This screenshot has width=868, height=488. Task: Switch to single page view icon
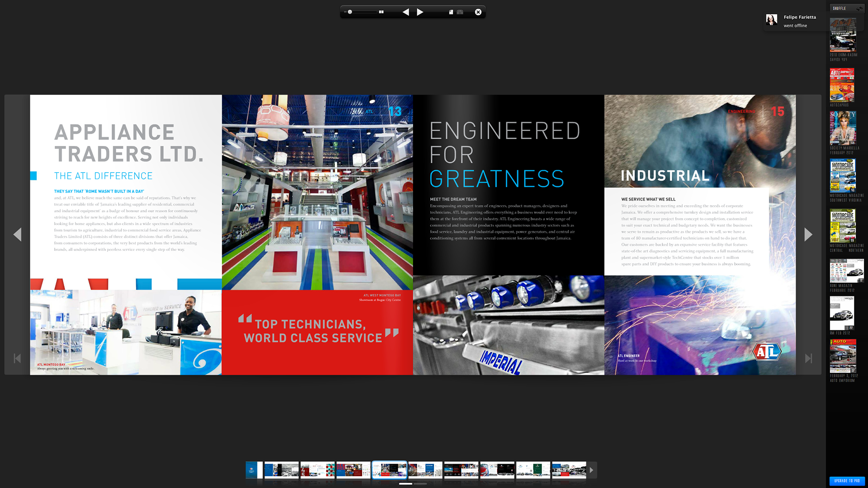click(451, 12)
